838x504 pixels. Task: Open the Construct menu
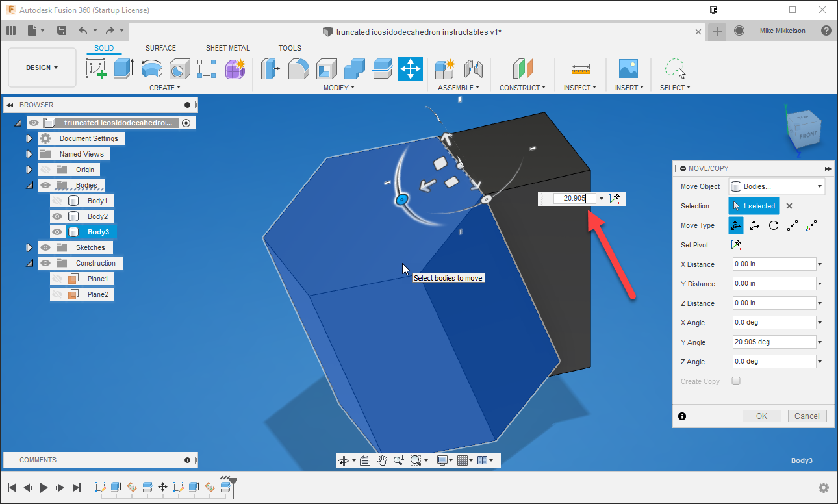pyautogui.click(x=523, y=87)
